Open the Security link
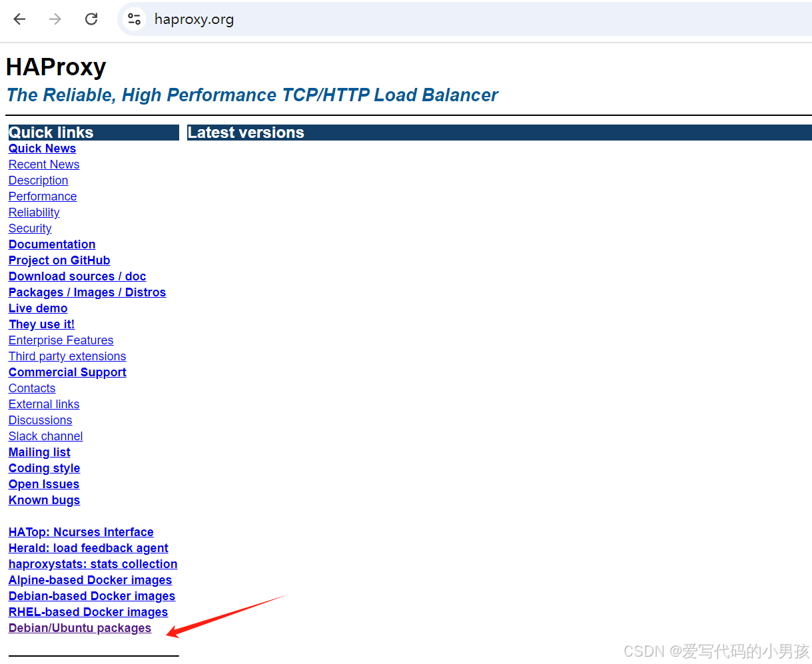The height and width of the screenshot is (664, 812). coord(30,228)
